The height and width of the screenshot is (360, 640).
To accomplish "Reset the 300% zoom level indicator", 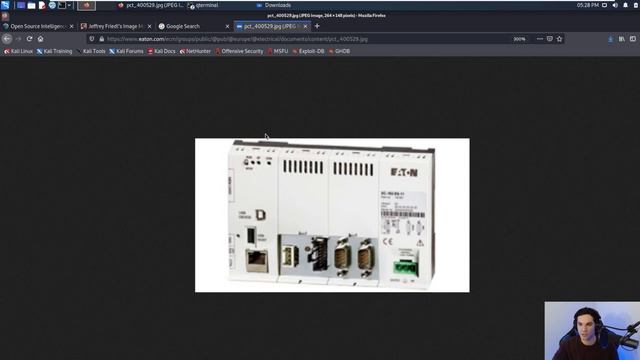I will (x=519, y=39).
